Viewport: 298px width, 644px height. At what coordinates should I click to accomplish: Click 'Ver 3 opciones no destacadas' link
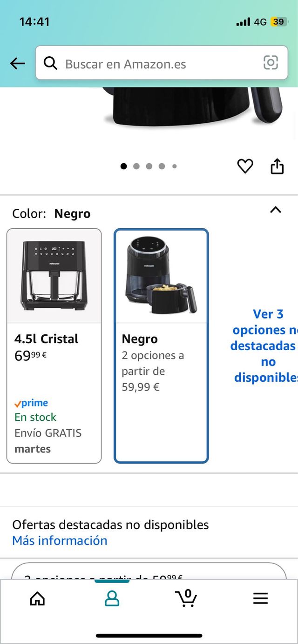(264, 345)
